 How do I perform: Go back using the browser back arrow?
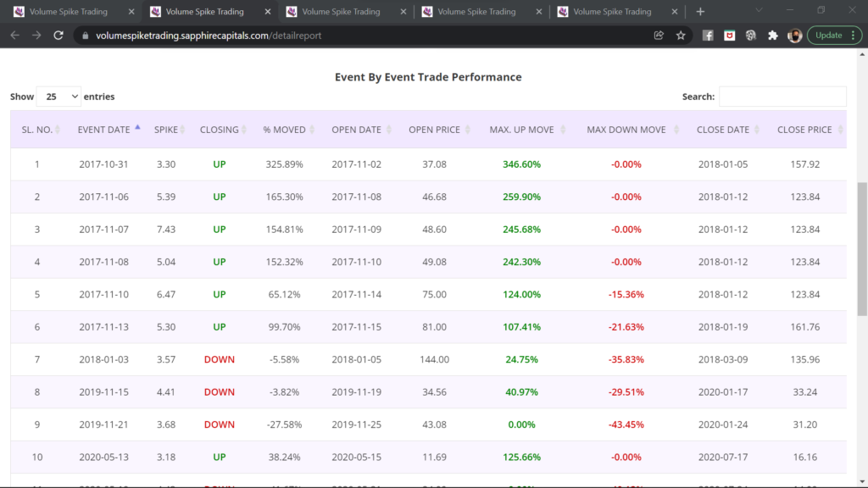click(14, 36)
